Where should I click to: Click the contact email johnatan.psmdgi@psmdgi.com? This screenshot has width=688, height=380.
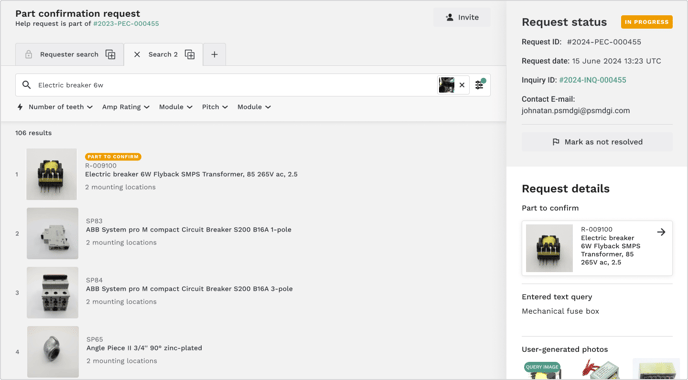point(576,111)
